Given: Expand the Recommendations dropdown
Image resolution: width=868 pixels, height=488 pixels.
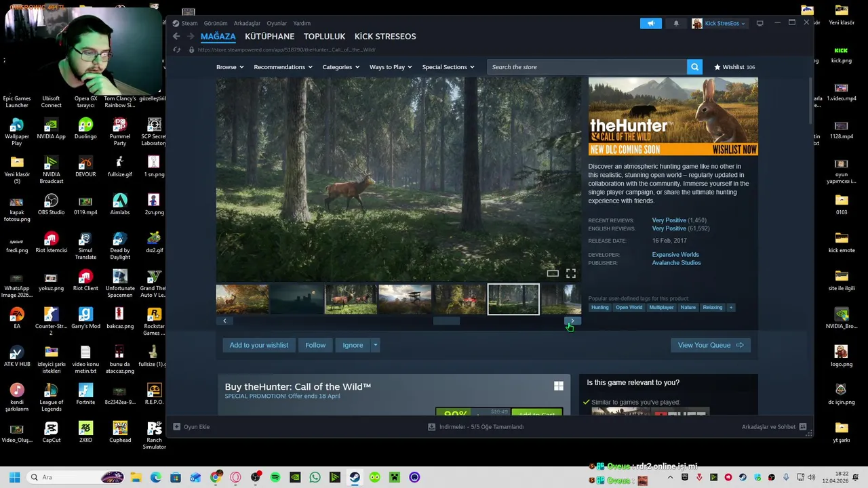Looking at the screenshot, I should pos(283,67).
